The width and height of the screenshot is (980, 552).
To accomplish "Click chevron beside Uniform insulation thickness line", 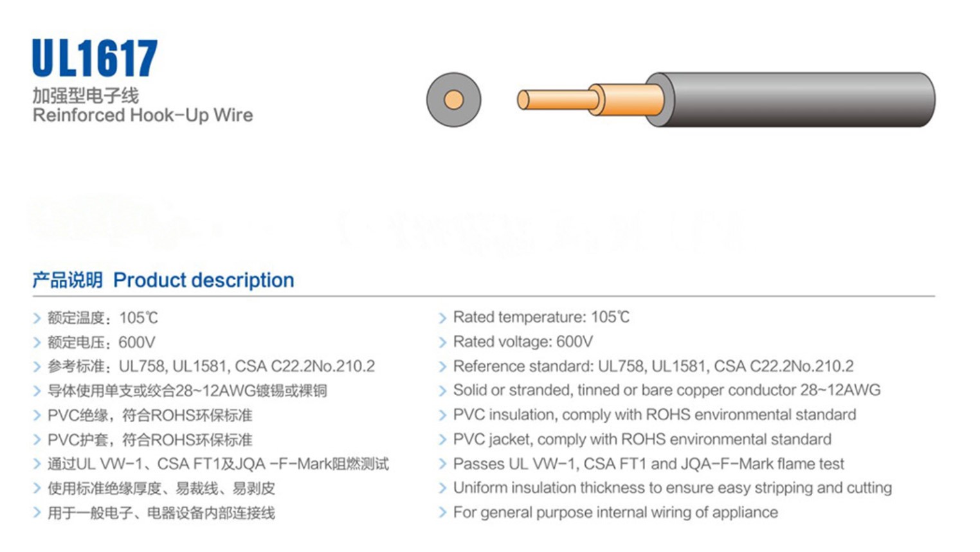I will coord(442,488).
